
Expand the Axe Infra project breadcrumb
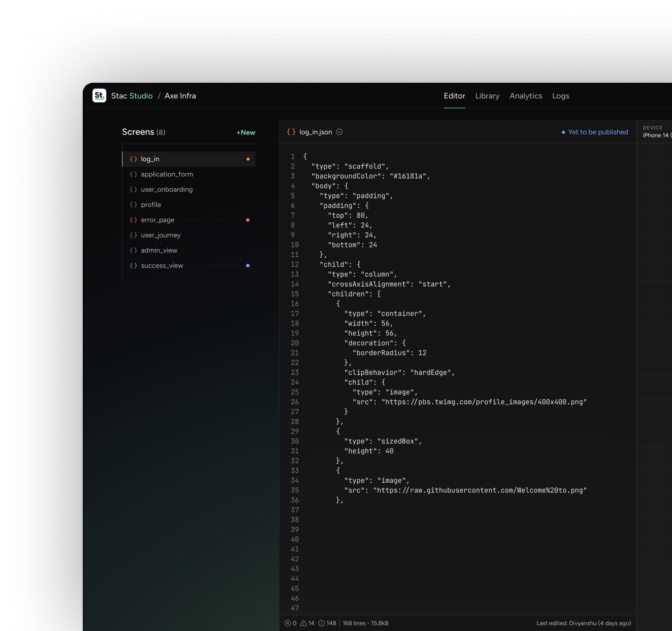(180, 96)
